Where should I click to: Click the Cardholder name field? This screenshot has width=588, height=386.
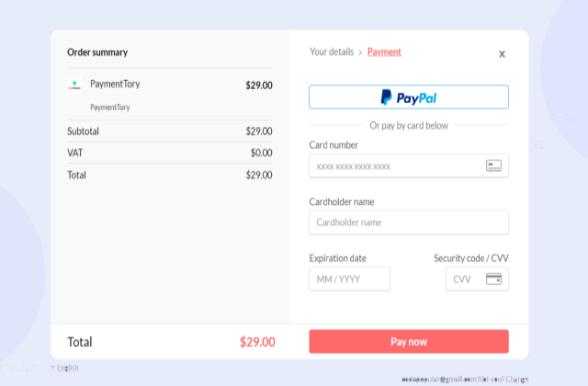(x=409, y=222)
